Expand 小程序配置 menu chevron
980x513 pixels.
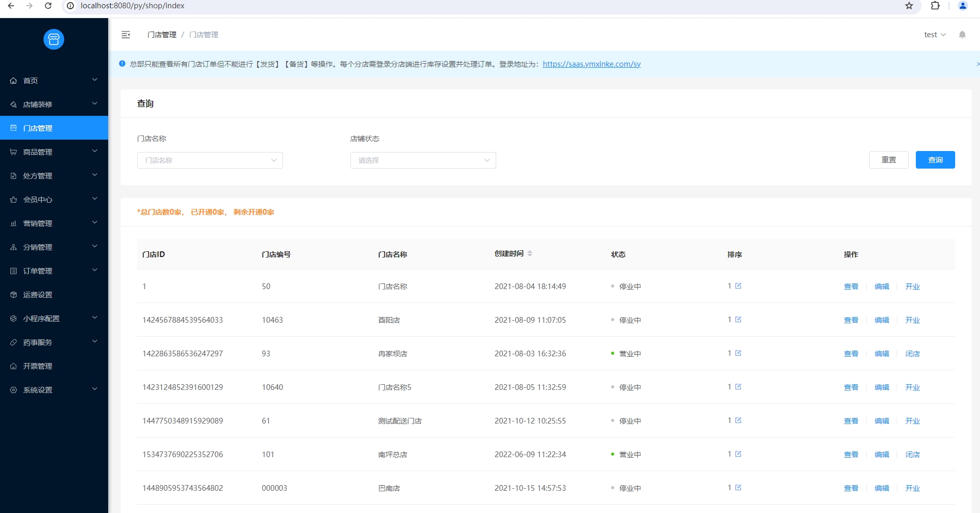pyautogui.click(x=95, y=318)
